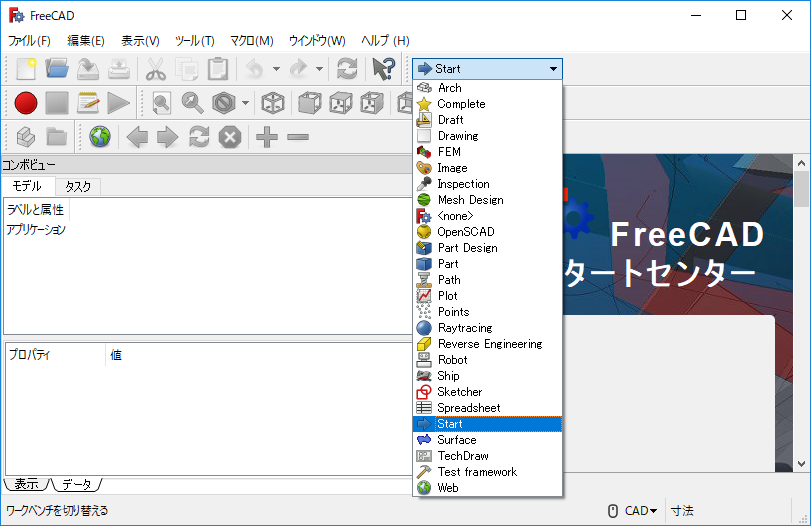Viewport: 811px width, 526px height.
Task: Click the scroll up arrow of start page
Action: tap(801, 163)
